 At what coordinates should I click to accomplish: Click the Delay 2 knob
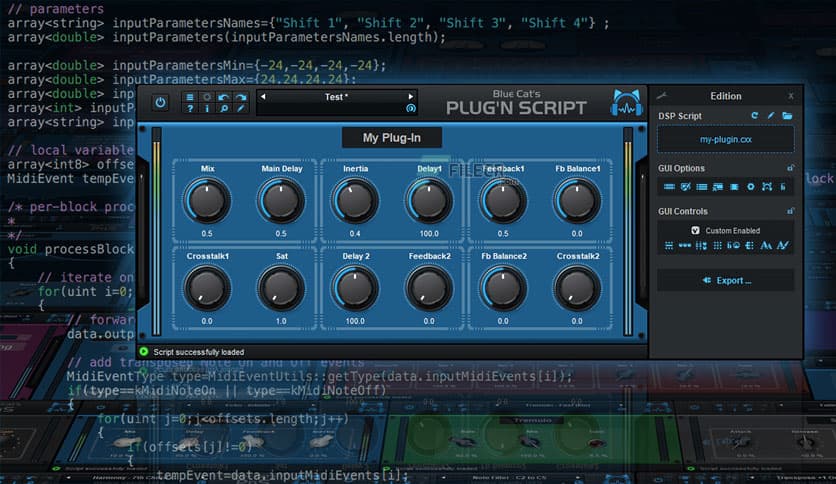pos(355,288)
